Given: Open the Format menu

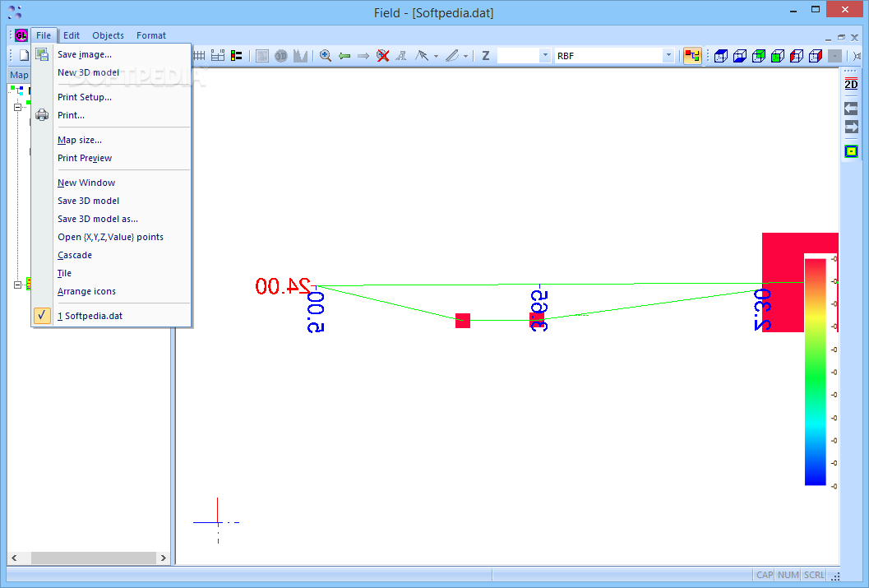Looking at the screenshot, I should (x=151, y=35).
